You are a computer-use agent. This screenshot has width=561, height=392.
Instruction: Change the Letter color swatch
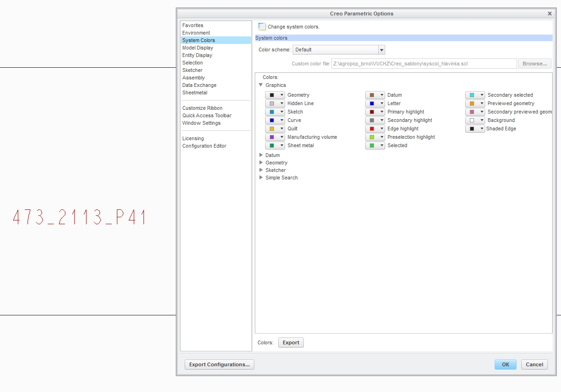click(x=375, y=103)
